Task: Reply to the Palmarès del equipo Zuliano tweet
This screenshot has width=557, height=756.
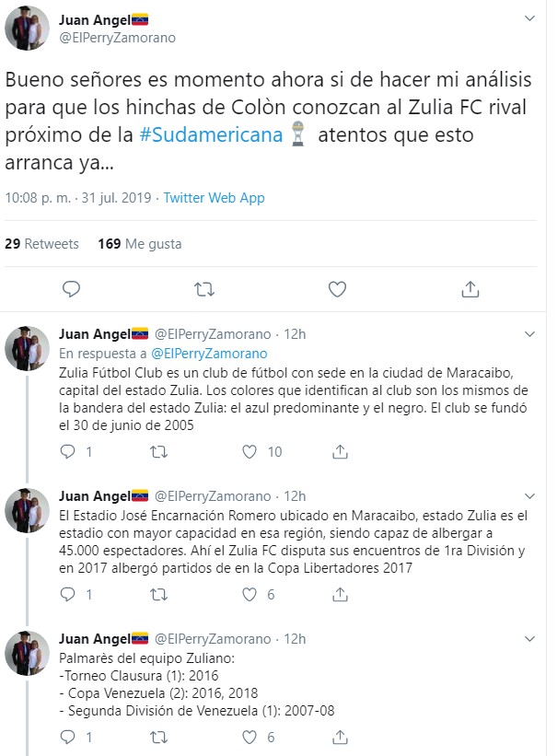Action: pos(67,738)
